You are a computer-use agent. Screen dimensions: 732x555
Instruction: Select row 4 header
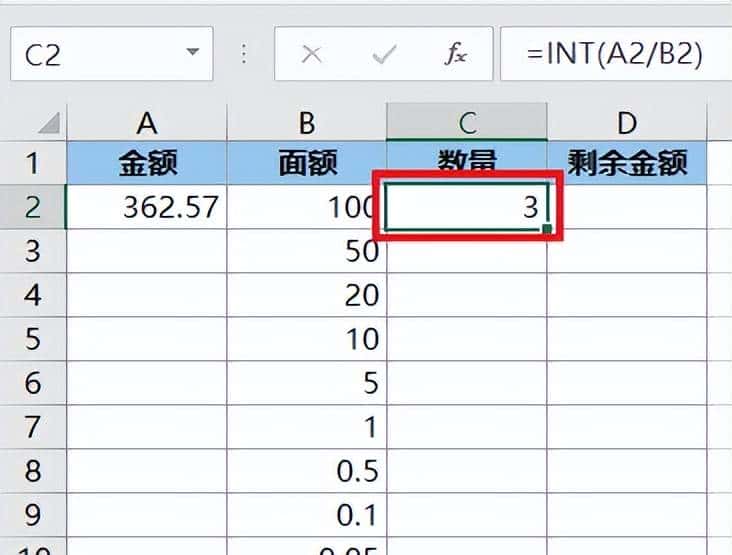coord(33,295)
